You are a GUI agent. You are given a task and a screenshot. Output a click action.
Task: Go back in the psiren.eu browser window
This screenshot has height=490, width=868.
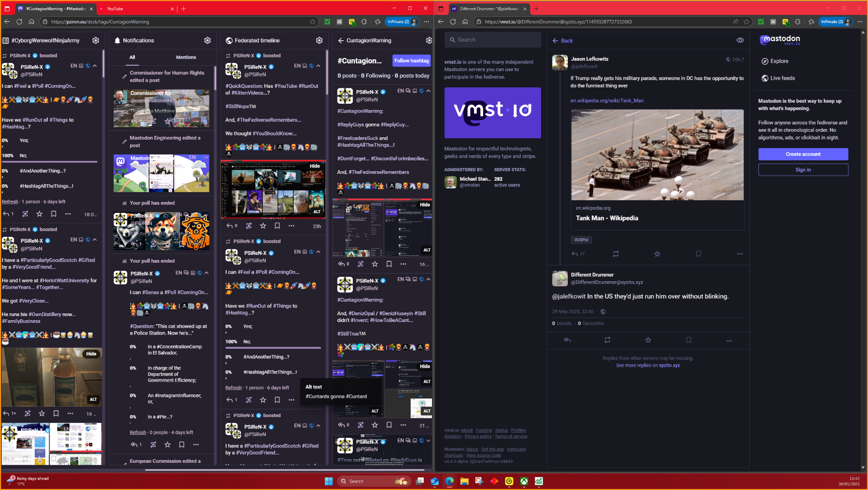pos(7,22)
